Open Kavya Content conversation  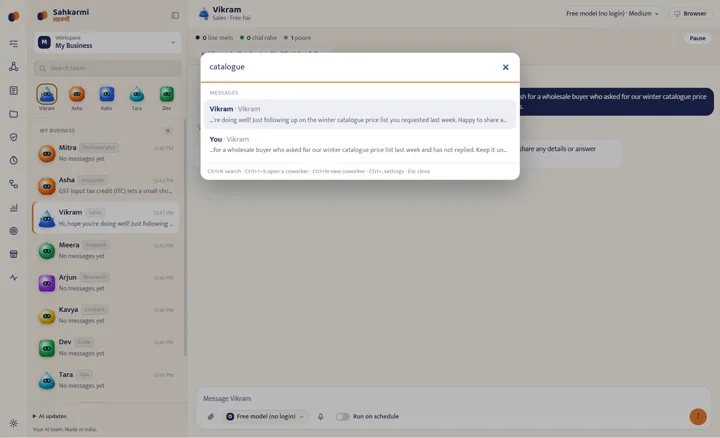[x=107, y=315]
